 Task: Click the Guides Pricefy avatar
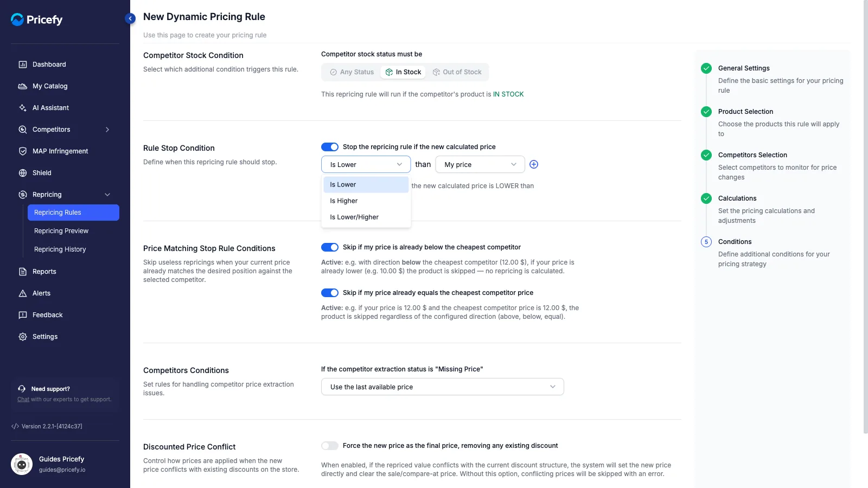click(x=22, y=464)
